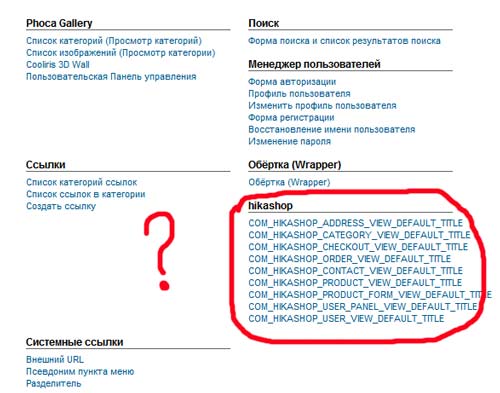The image size is (500, 393).
Task: Open Пользовательская Панель управления link
Action: pos(111,77)
